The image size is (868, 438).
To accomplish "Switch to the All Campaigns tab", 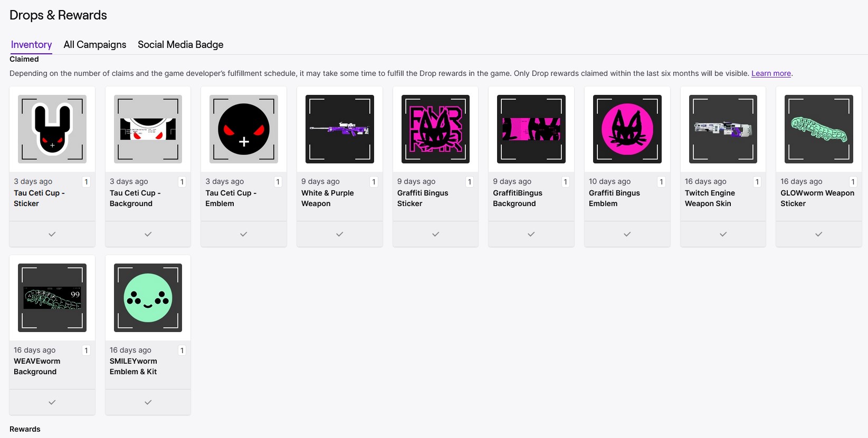I will tap(95, 45).
